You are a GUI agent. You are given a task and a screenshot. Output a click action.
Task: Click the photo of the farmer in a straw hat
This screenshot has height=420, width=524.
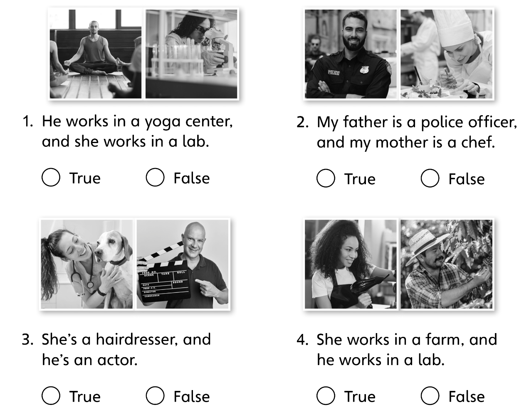coord(447,264)
